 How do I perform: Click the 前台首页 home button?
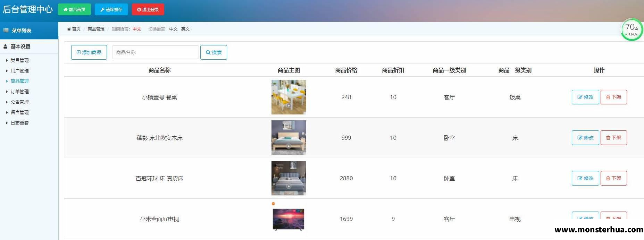pyautogui.click(x=74, y=9)
